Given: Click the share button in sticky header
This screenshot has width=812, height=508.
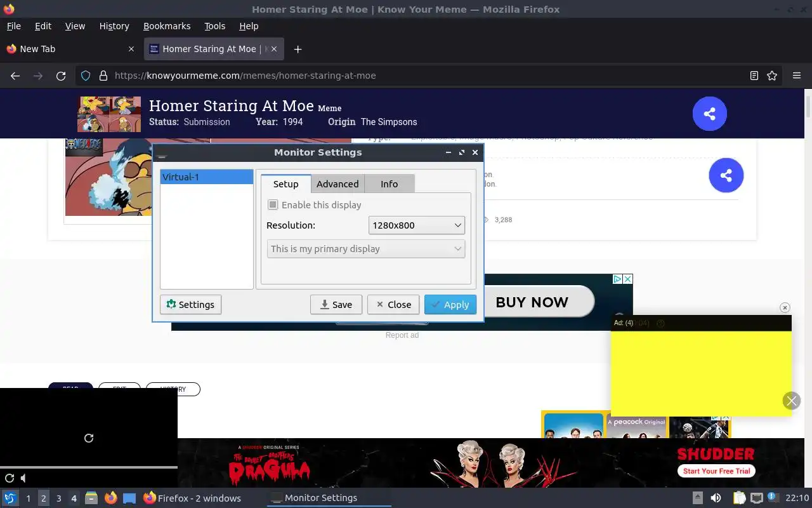Looking at the screenshot, I should [x=709, y=114].
